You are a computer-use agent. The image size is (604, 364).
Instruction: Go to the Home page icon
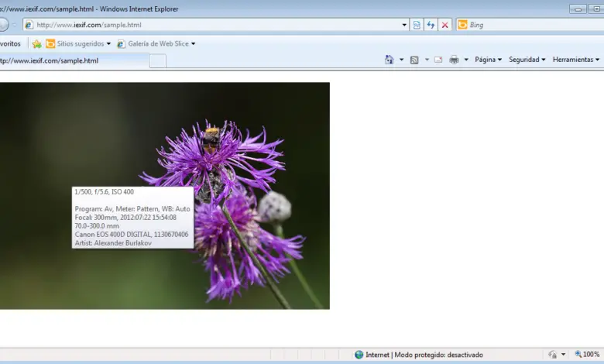coord(389,60)
